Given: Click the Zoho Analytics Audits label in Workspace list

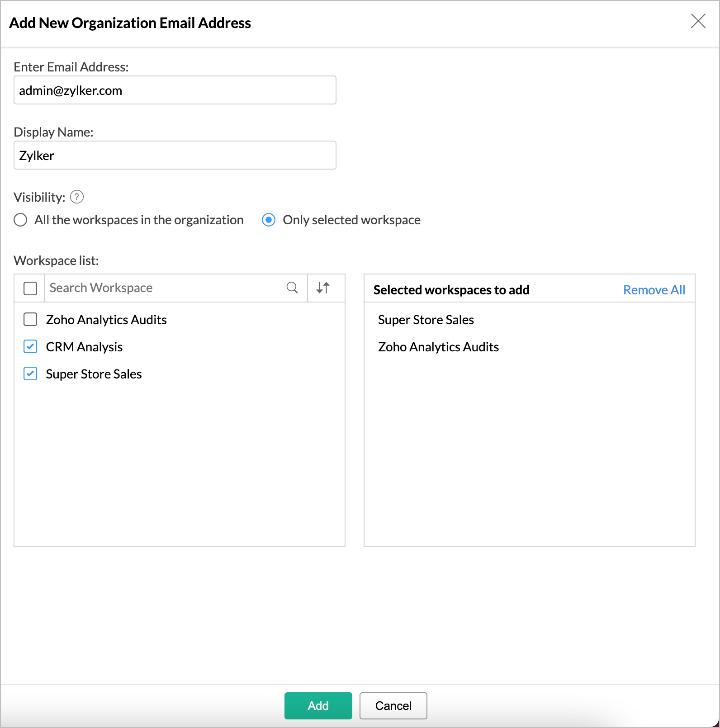Looking at the screenshot, I should click(x=106, y=320).
